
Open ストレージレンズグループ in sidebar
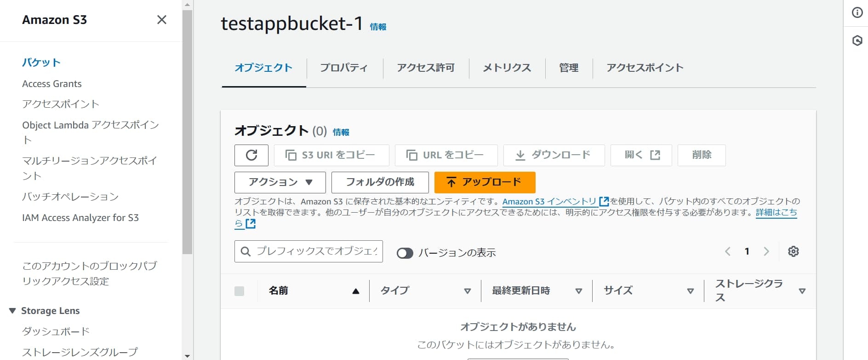click(80, 352)
